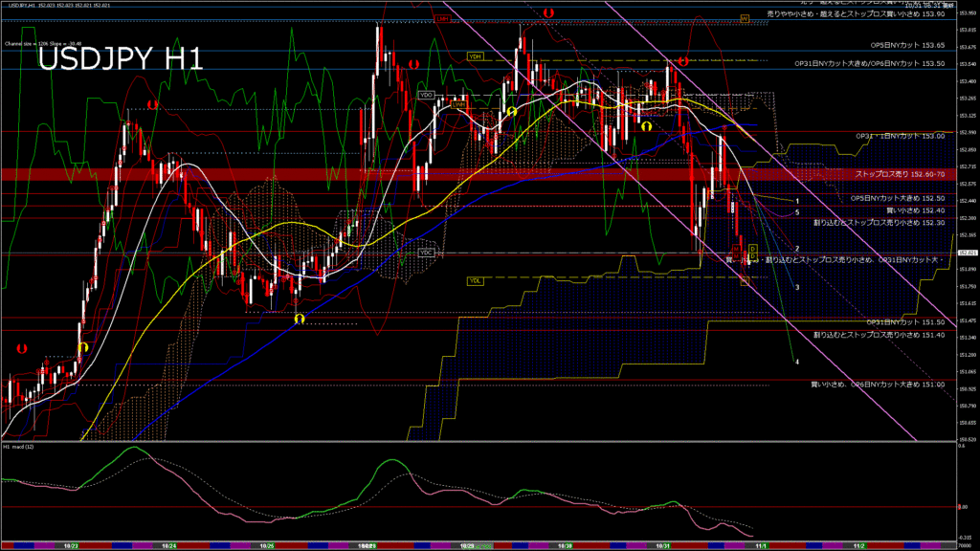Click forecast path endpoint labeled 4

[x=797, y=362]
